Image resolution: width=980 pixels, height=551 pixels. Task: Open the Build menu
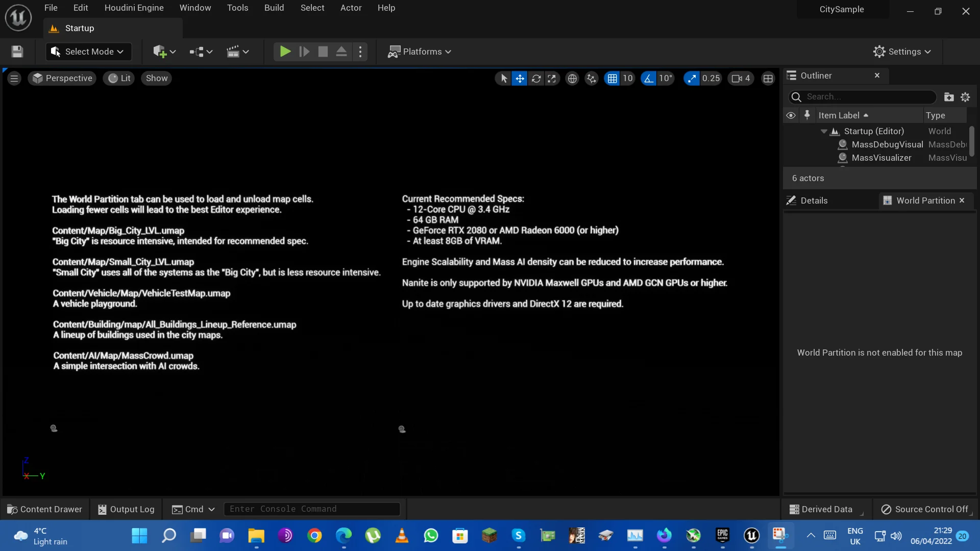click(274, 8)
